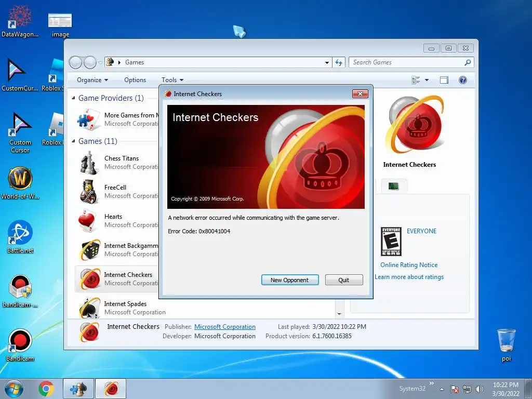Screen dimensions: 532x399
Task: Click the Options menu item
Action: click(135, 80)
